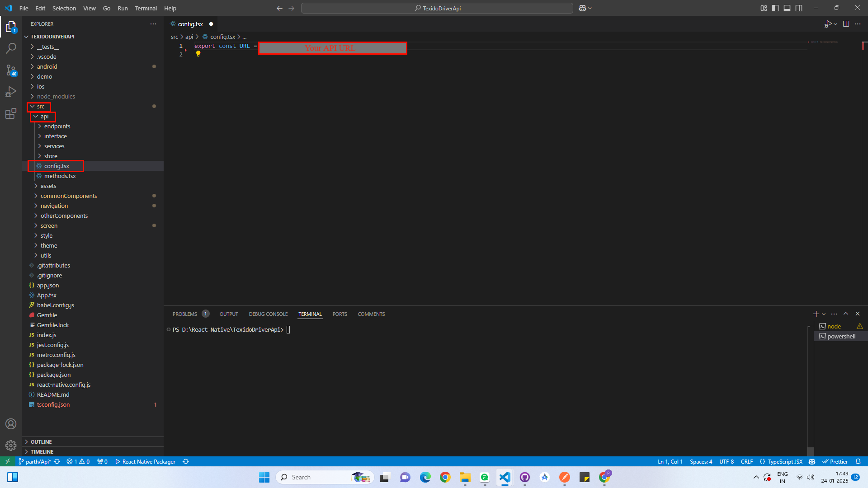Open Source Control view icon
Viewport: 868px width, 488px height.
11,70
